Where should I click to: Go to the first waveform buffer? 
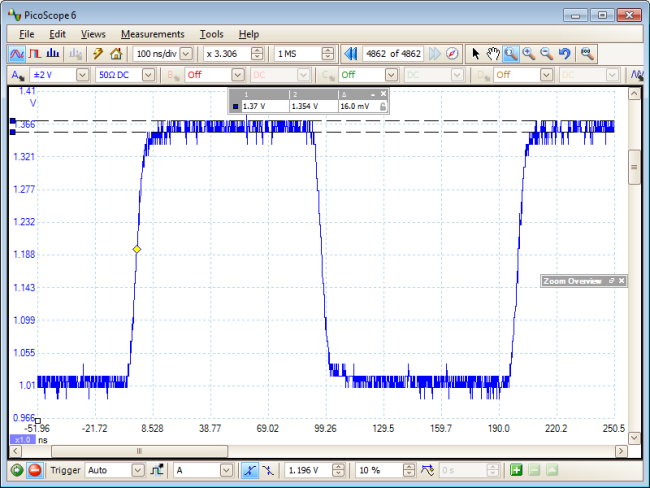click(352, 53)
